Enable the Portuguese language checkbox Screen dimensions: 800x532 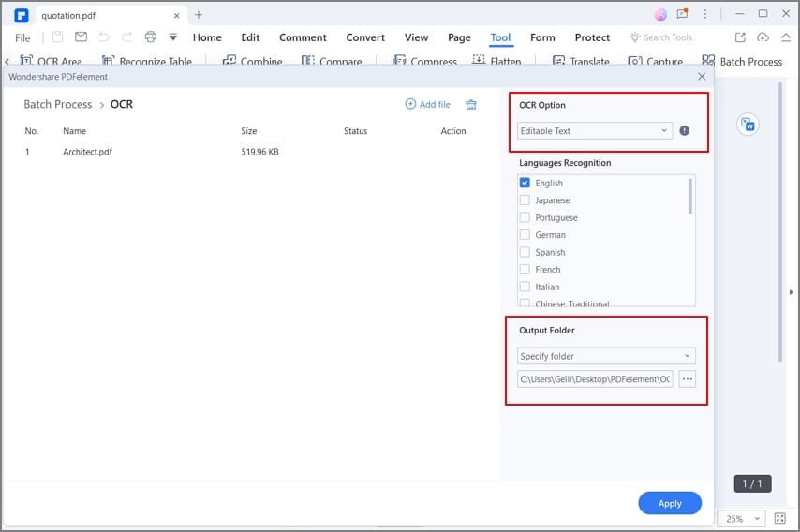(525, 217)
